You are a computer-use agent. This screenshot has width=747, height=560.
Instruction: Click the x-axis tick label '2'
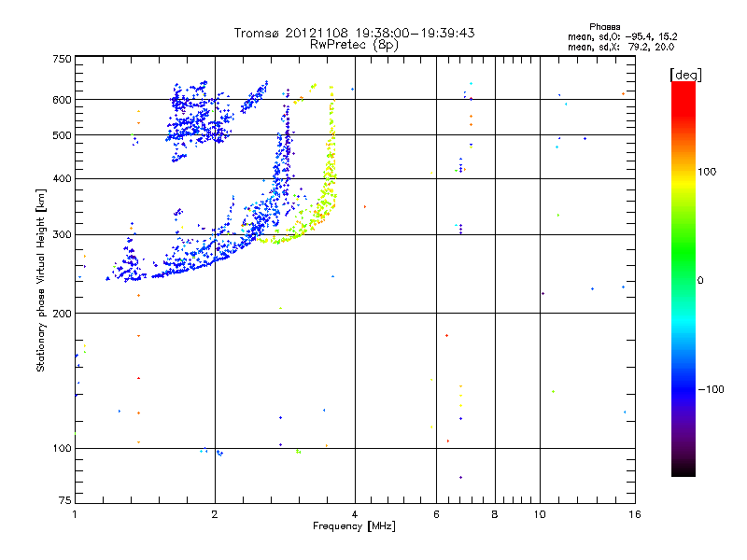point(215,514)
